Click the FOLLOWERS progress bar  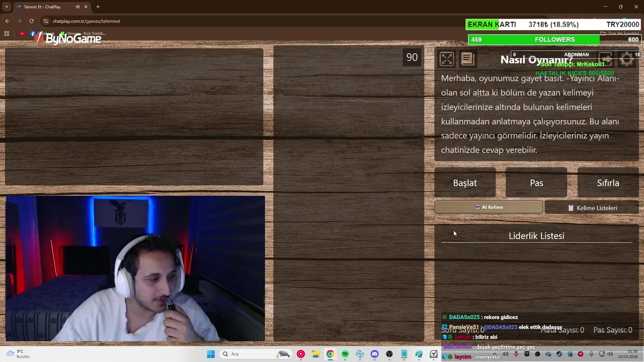point(554,40)
